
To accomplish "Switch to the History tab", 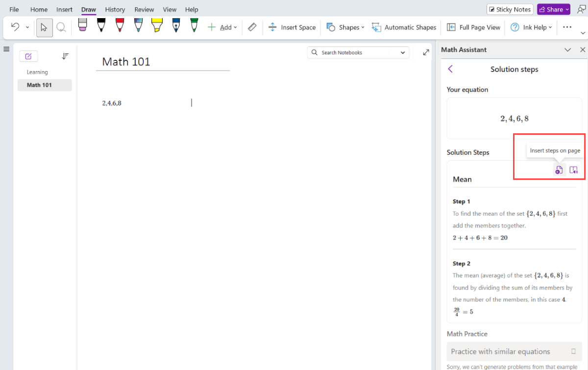I will (x=115, y=9).
